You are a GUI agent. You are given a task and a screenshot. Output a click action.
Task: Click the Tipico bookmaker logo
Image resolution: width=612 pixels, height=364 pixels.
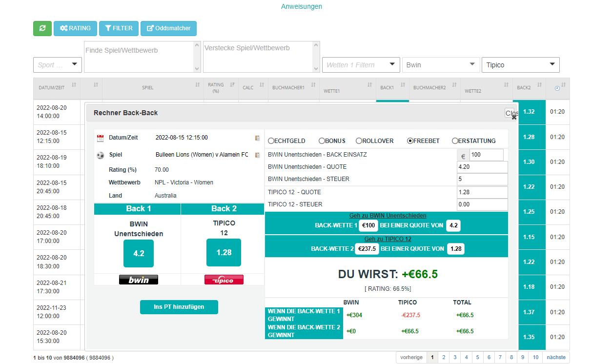(224, 280)
